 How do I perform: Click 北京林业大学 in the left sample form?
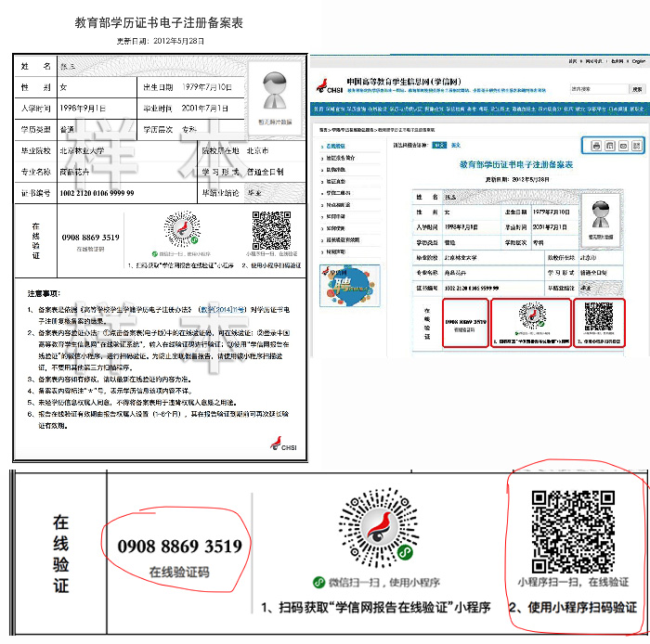point(82,150)
